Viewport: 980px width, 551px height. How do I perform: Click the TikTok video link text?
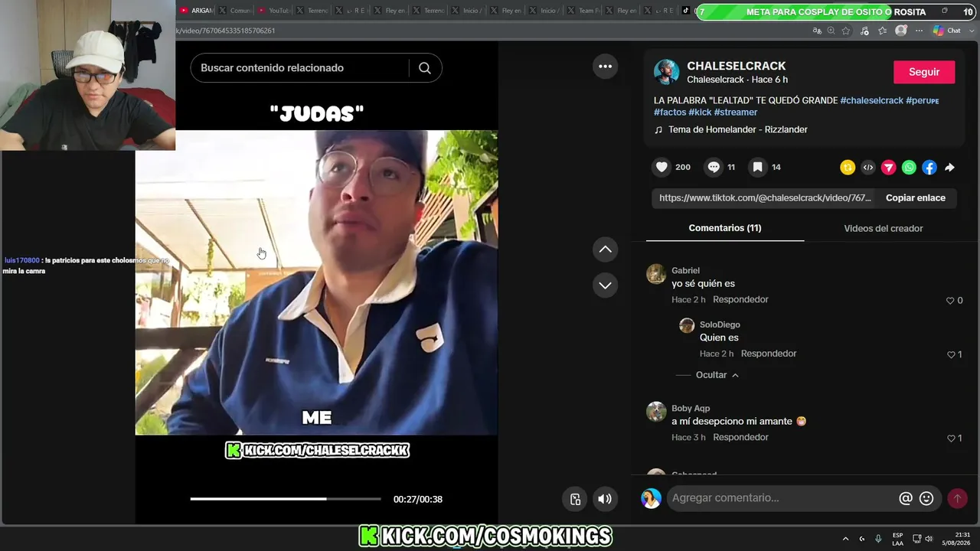pyautogui.click(x=765, y=198)
